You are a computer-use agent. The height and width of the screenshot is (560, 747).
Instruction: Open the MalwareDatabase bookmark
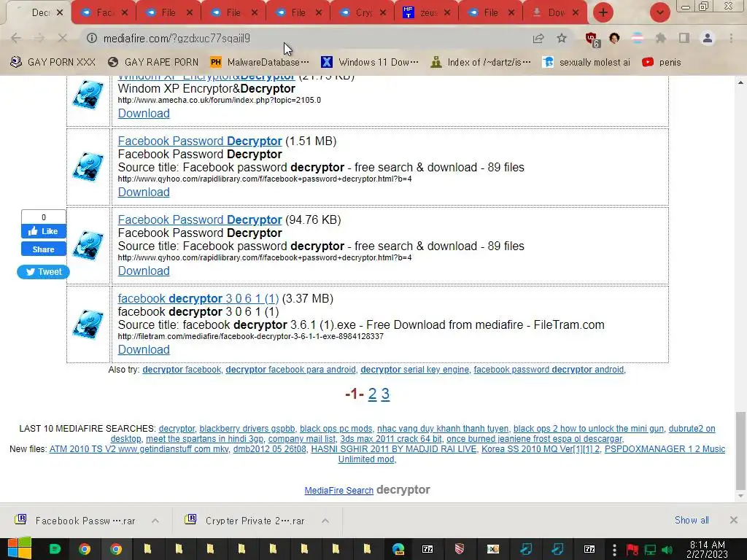[x=260, y=63]
